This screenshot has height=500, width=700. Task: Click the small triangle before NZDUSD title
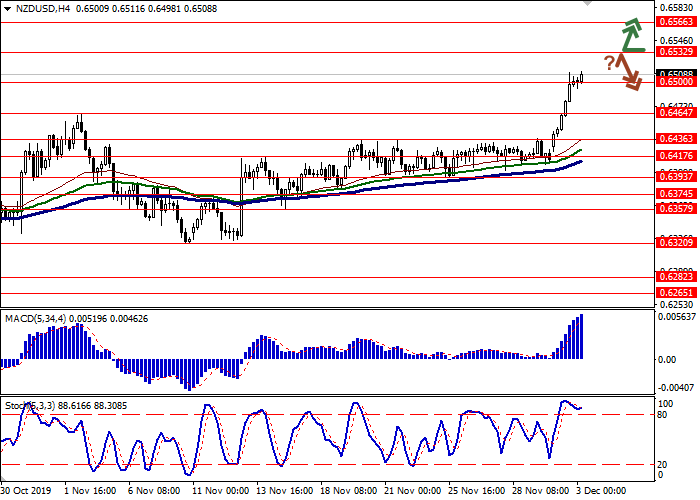(x=7, y=9)
